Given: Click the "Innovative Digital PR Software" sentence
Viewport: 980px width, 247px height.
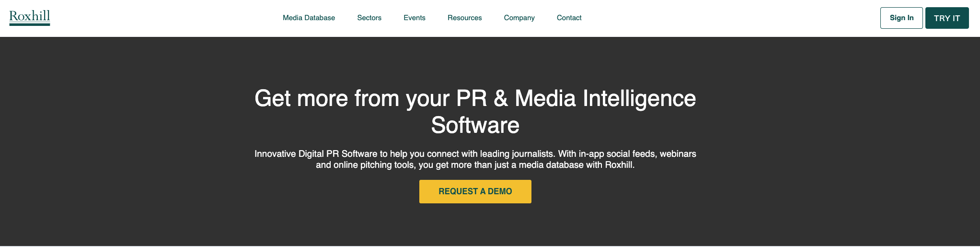Looking at the screenshot, I should tap(316, 154).
